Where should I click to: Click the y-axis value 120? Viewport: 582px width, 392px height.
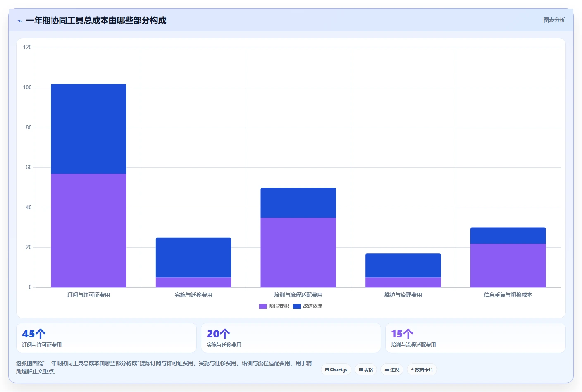click(27, 48)
